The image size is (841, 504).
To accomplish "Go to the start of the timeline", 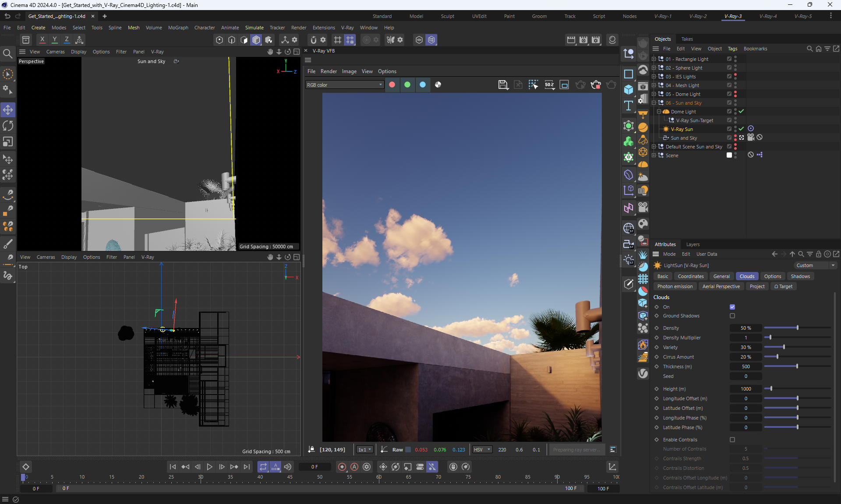I will (x=173, y=467).
